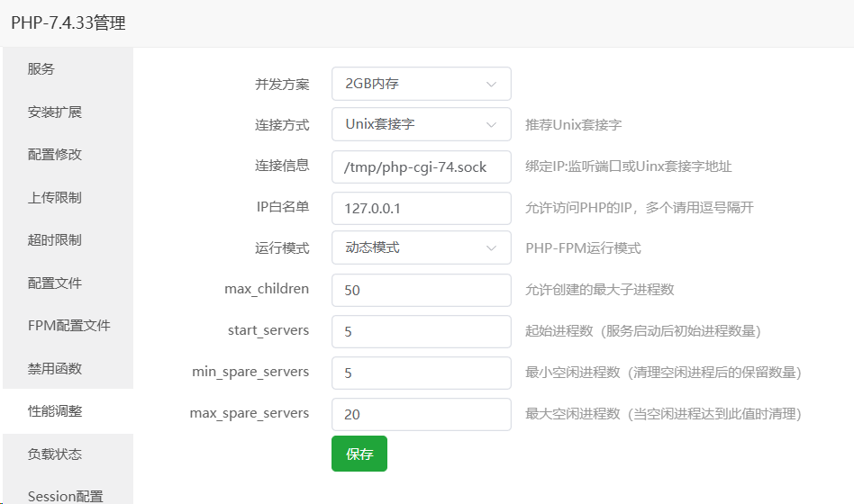Select the 上传限制 sidebar tab
This screenshot has height=504, width=854.
55,197
